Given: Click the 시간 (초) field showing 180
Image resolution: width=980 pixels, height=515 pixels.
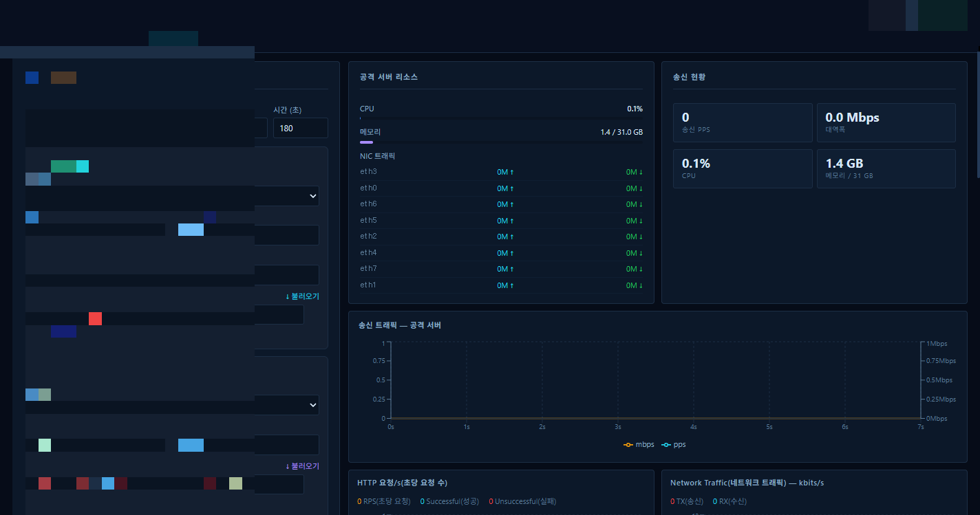Looking at the screenshot, I should [x=300, y=128].
